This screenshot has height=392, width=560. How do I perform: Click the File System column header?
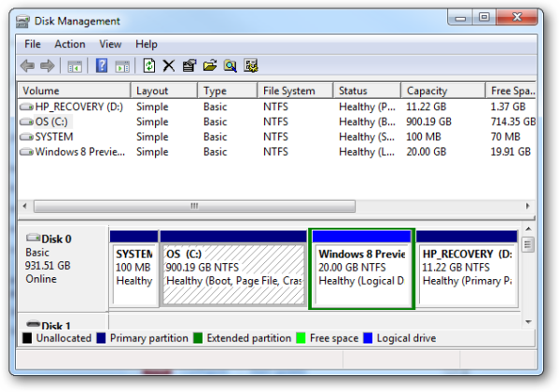[295, 91]
